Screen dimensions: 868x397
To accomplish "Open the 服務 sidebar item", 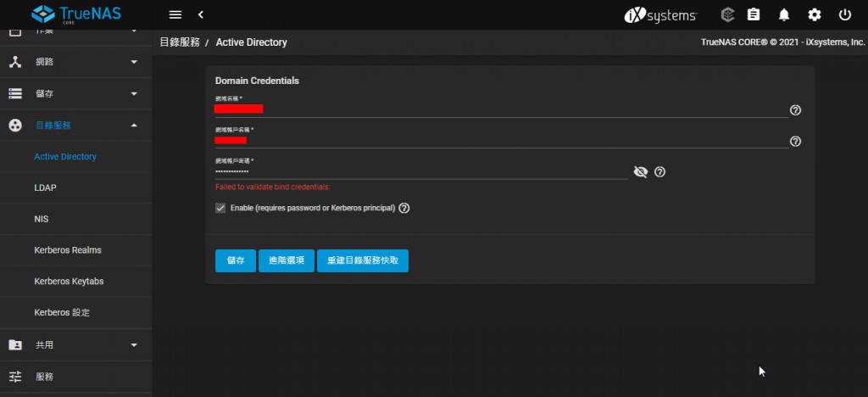I will coord(75,377).
